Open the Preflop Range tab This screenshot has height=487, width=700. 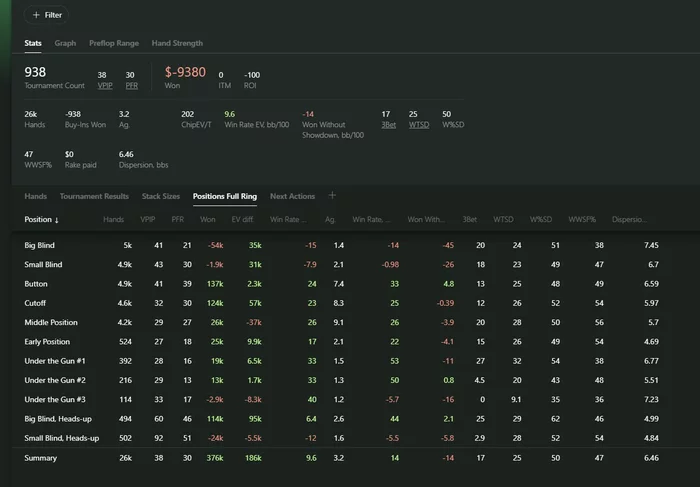click(x=114, y=43)
